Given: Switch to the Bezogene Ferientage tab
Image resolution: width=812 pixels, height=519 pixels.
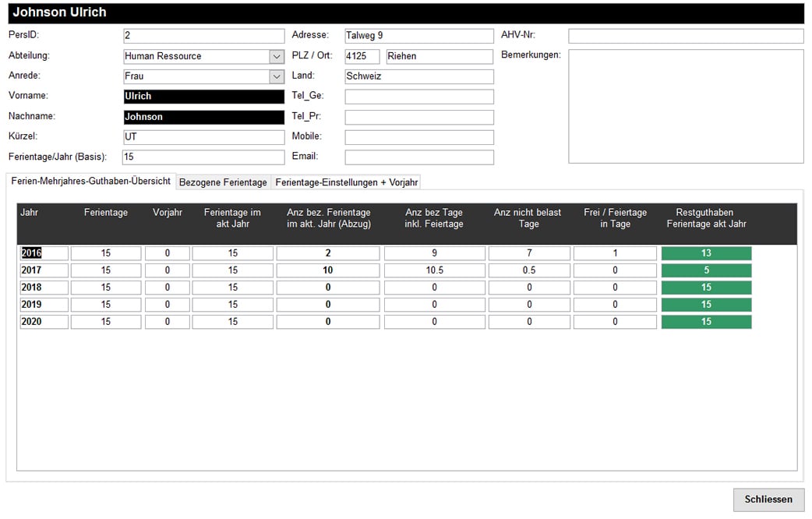Looking at the screenshot, I should [223, 182].
